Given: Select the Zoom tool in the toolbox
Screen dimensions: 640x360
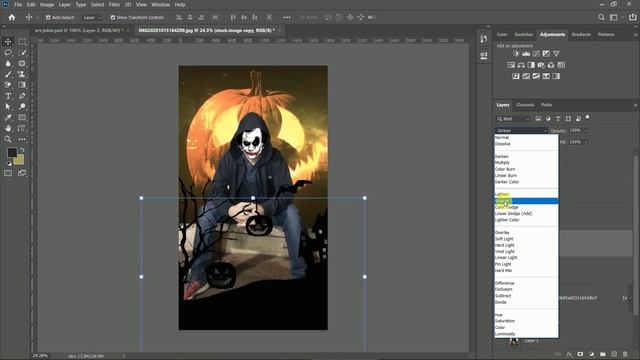Looking at the screenshot, I should (x=8, y=139).
